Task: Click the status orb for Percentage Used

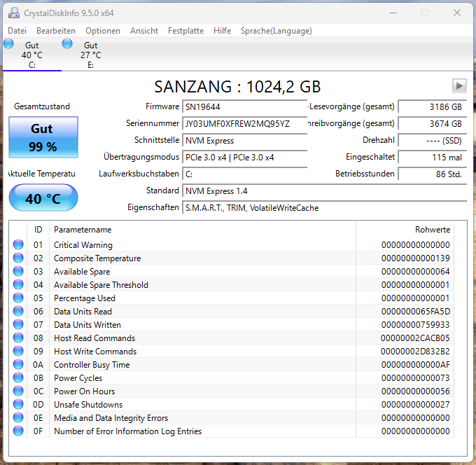Action: 18,298
